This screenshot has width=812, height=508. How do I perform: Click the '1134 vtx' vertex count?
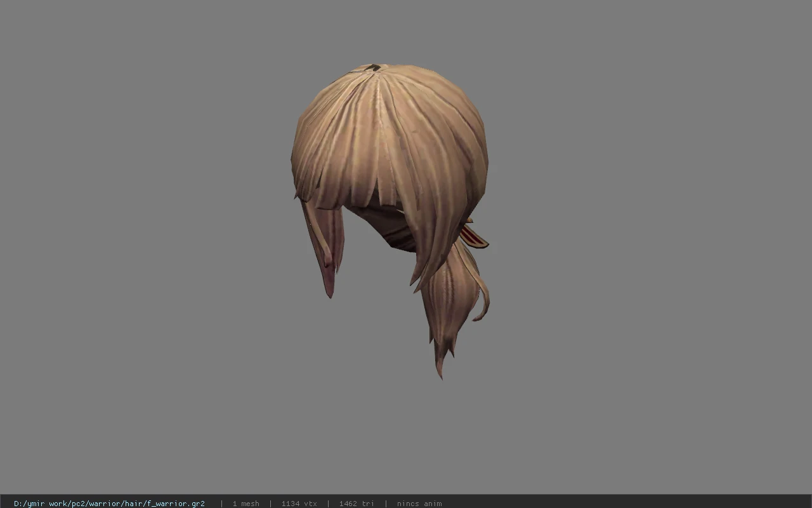[299, 504]
